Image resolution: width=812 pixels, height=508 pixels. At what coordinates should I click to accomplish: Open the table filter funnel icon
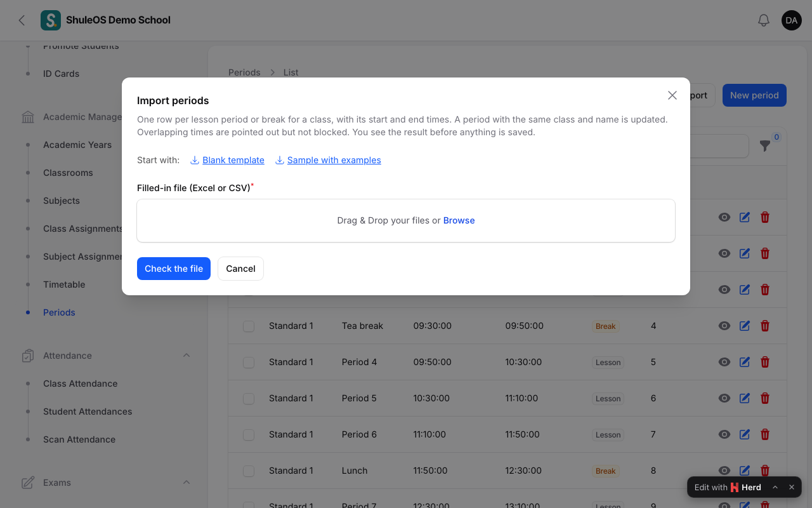point(765,146)
